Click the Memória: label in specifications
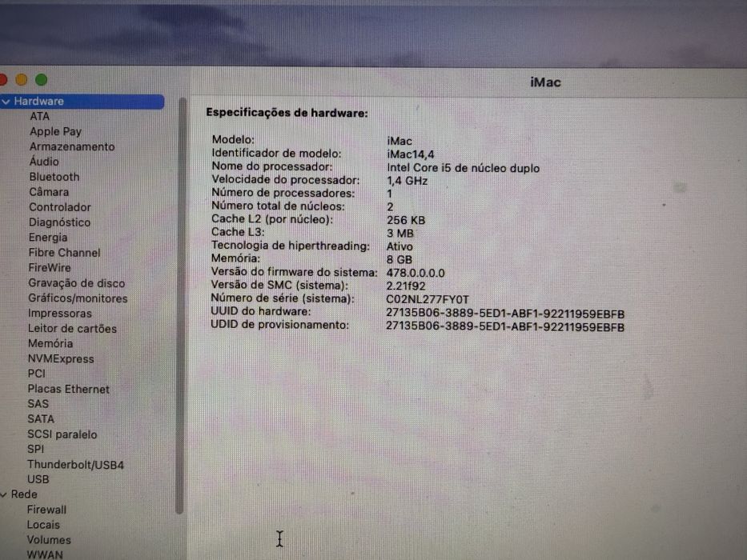Screen dimensions: 747x560 tap(235, 258)
